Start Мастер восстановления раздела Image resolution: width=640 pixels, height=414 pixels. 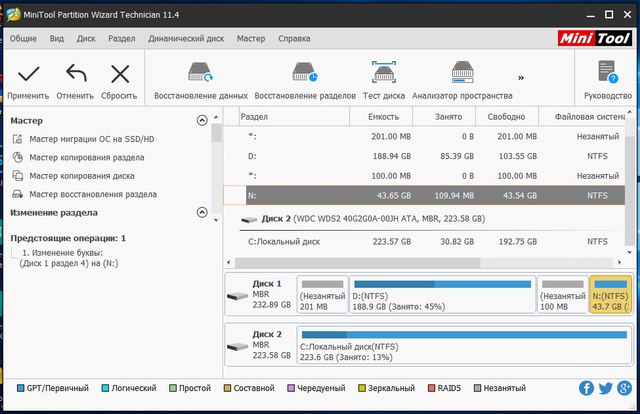tap(84, 194)
